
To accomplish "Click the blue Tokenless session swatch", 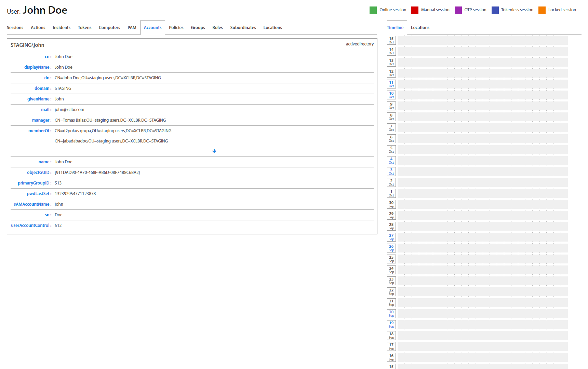I will [495, 10].
